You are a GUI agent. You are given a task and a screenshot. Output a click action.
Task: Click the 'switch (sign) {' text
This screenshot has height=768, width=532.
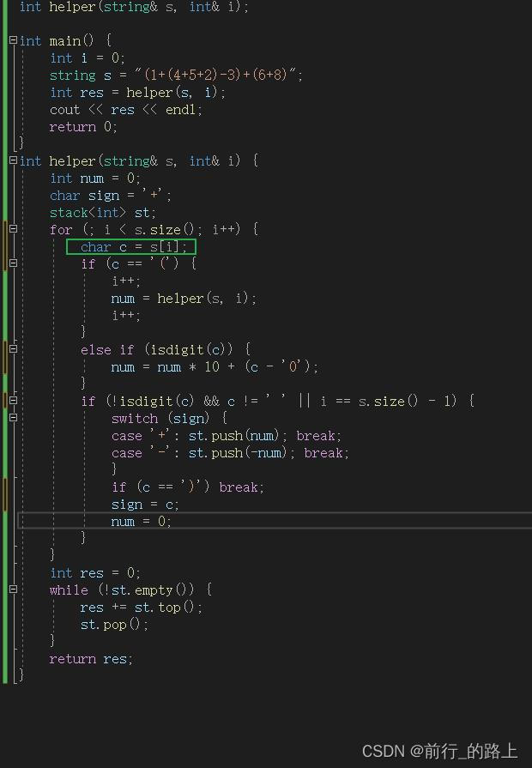[x=170, y=418]
